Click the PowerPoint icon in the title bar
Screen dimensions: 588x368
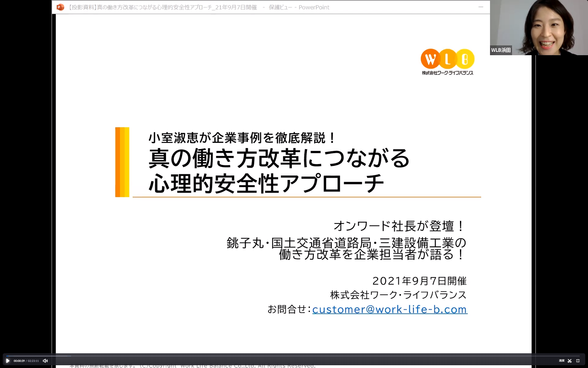point(60,7)
